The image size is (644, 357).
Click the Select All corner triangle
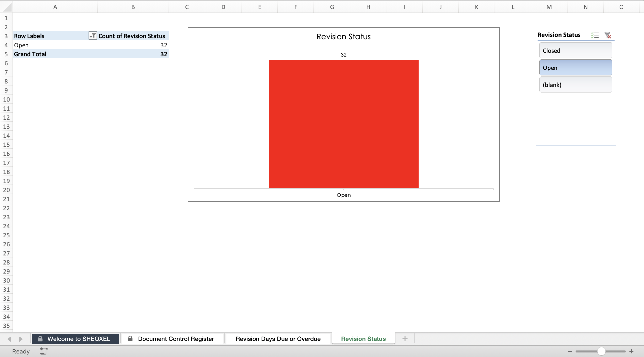tap(7, 7)
